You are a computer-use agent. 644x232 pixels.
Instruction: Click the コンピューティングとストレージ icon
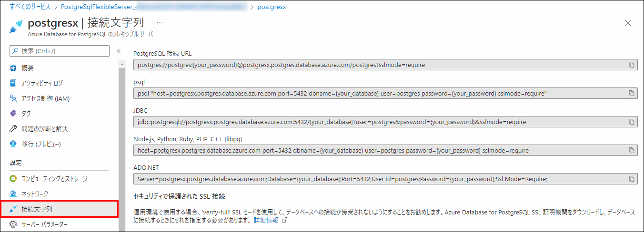tap(13, 179)
